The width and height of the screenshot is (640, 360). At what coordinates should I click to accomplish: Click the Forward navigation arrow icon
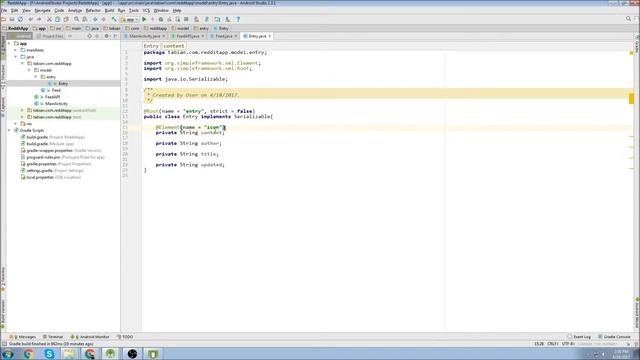[x=104, y=19]
